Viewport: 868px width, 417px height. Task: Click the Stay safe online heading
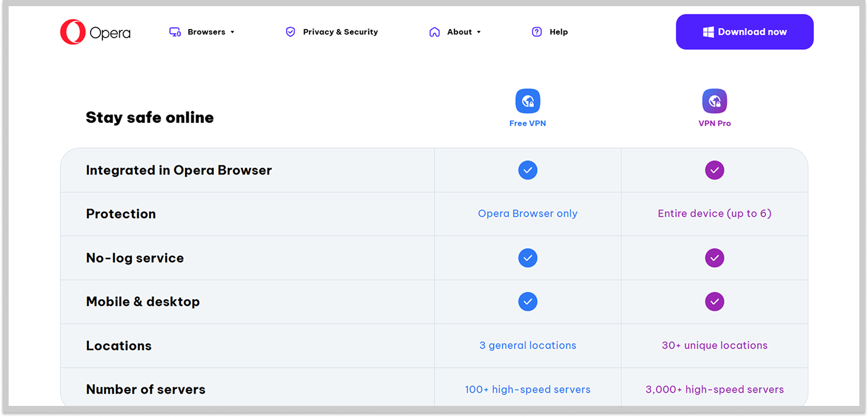point(149,117)
